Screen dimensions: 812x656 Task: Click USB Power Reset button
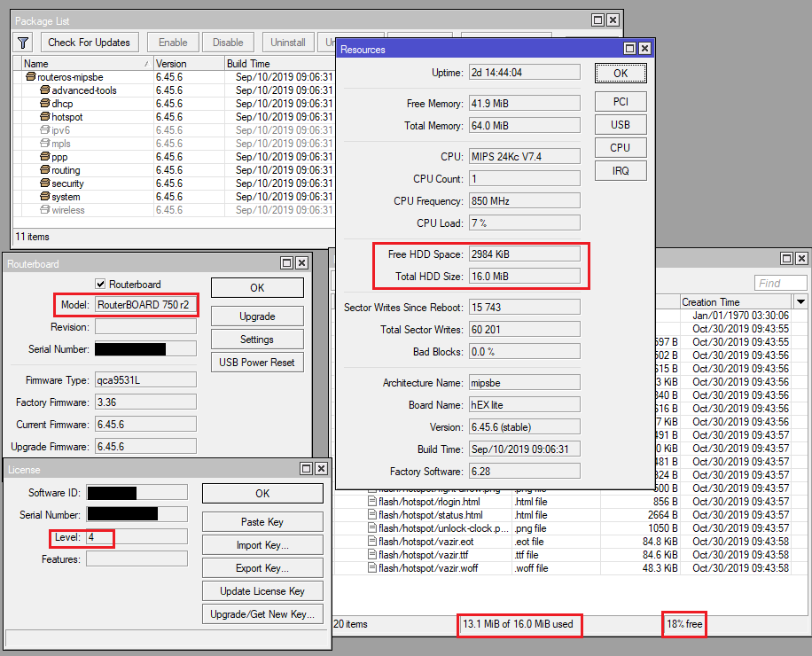tap(257, 363)
